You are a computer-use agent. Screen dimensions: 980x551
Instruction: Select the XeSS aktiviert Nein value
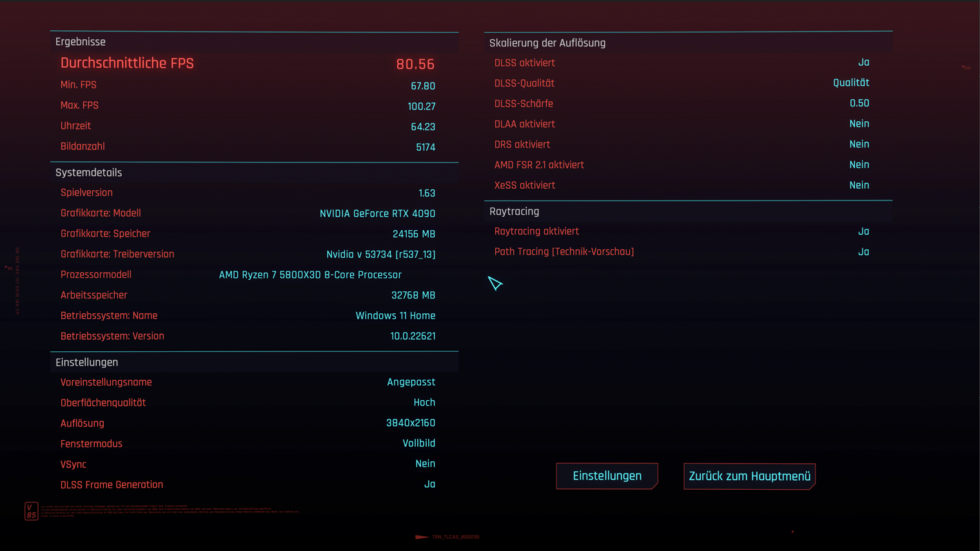pos(859,186)
